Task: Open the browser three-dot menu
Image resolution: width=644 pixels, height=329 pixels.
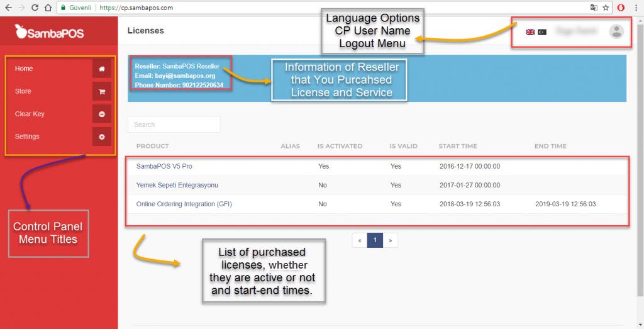Action: click(x=636, y=8)
